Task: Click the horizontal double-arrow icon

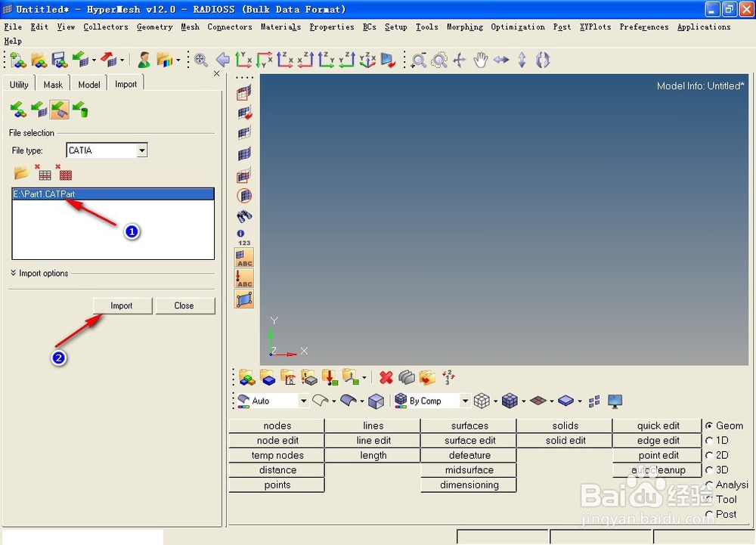Action: [501, 60]
